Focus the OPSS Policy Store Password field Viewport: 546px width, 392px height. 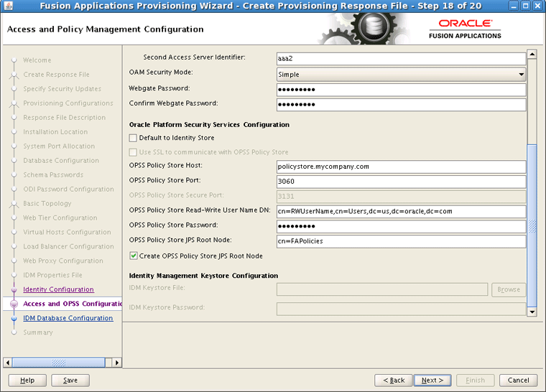401,226
